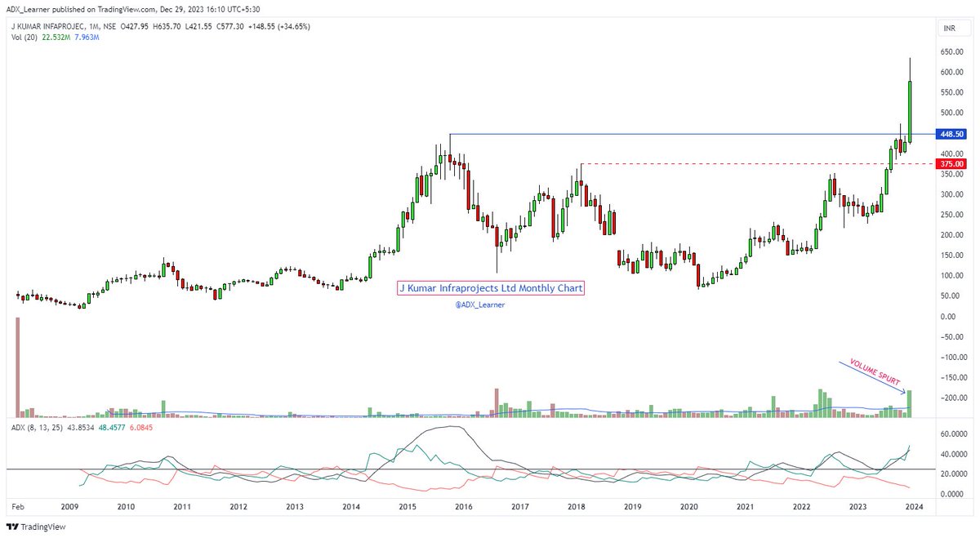Screen dimensions: 980x538
Task: Click the -200.00 price axis label
Action: 952,398
